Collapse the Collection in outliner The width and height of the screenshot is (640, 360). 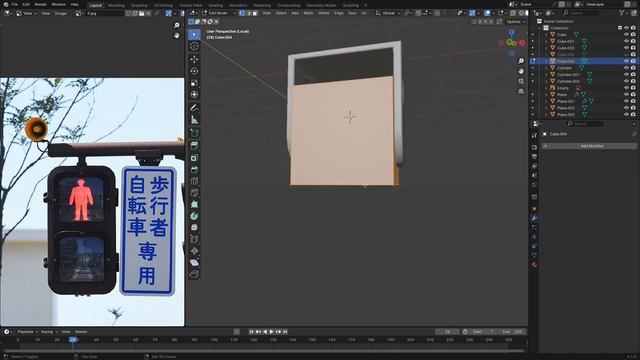(540, 28)
